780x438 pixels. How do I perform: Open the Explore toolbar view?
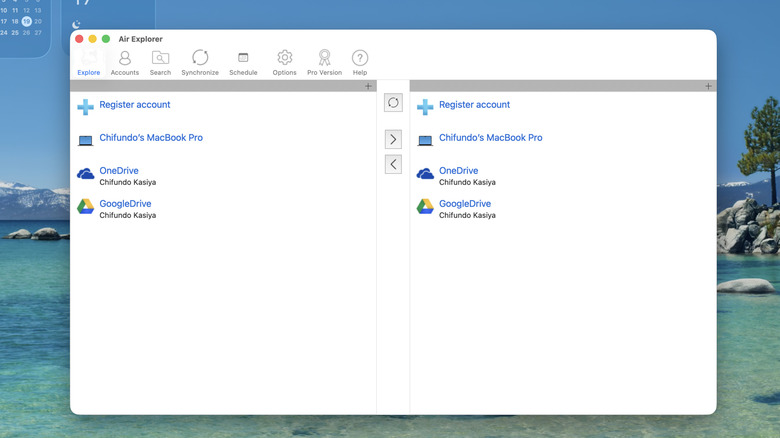[x=89, y=63]
